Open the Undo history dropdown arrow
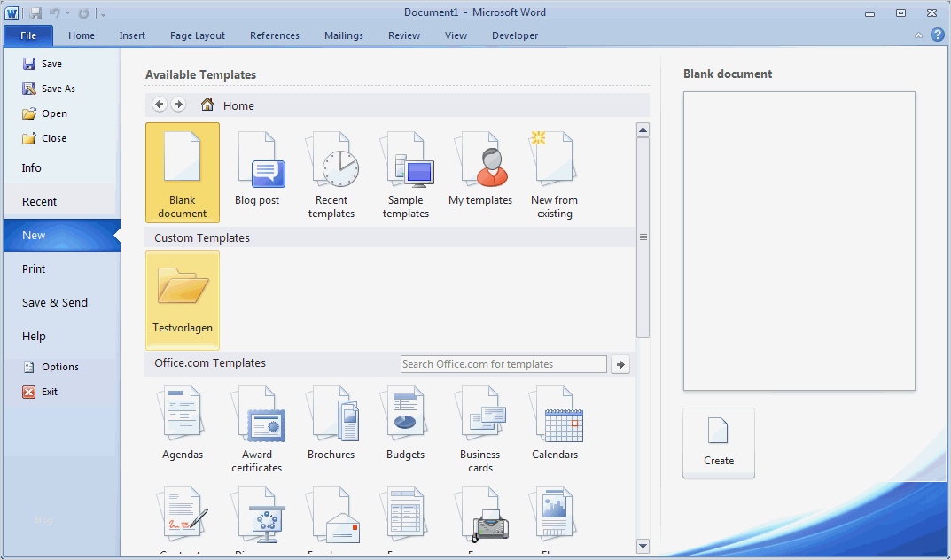Image resolution: width=951 pixels, height=560 pixels. [x=67, y=12]
